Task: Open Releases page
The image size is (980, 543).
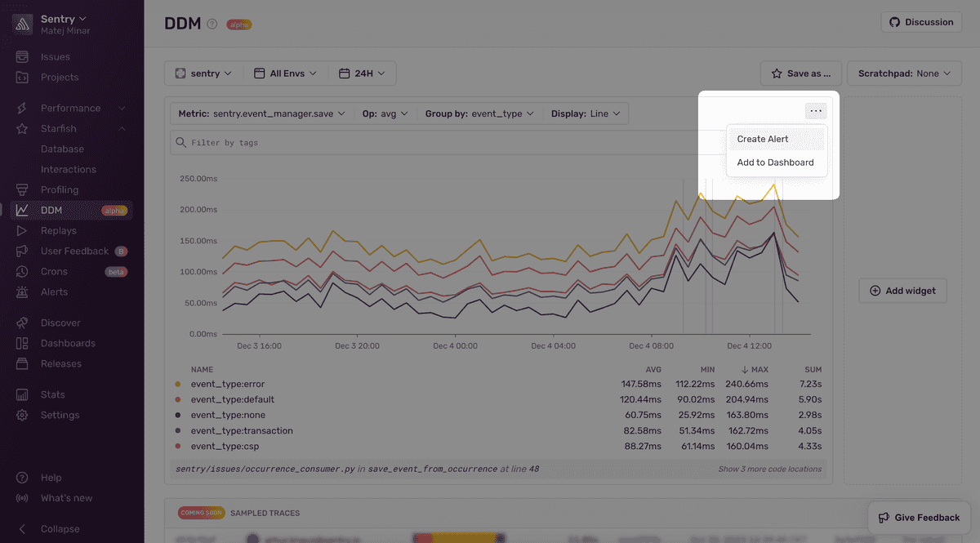Action: point(61,364)
